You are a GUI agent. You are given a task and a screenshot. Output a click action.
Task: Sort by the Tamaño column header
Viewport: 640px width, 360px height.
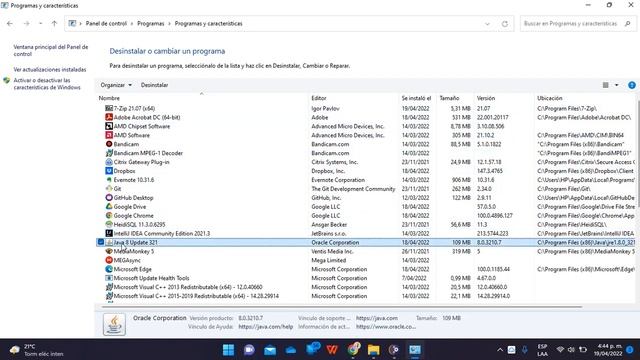(x=455, y=98)
